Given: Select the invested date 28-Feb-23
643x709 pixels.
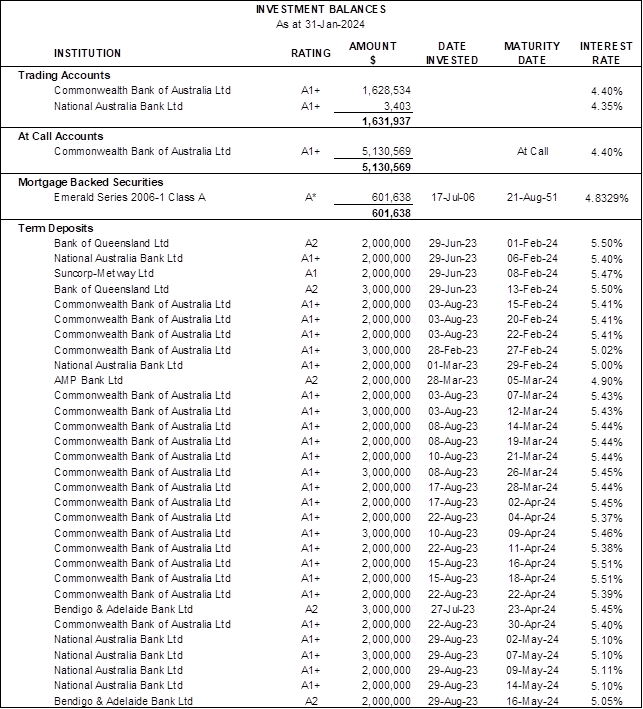Looking at the screenshot, I should click(x=453, y=350).
